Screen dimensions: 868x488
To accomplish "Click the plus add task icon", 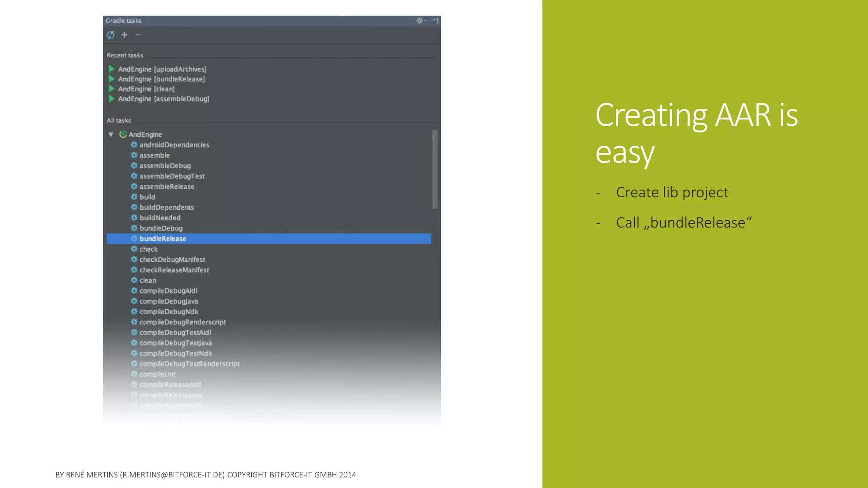I will click(124, 35).
